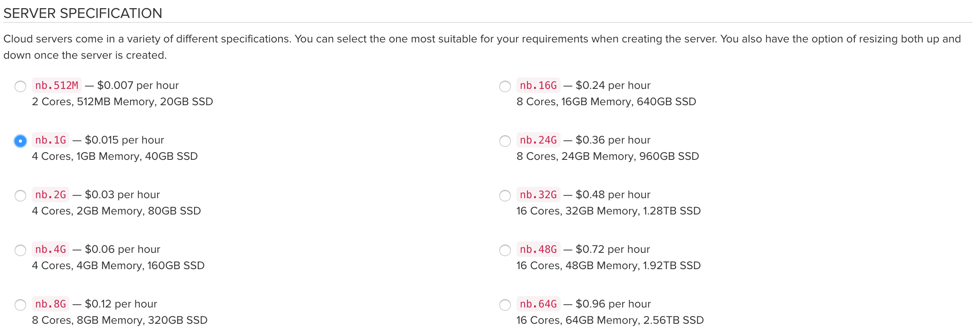
Task: Click the nb.64G code label
Action: coord(538,304)
